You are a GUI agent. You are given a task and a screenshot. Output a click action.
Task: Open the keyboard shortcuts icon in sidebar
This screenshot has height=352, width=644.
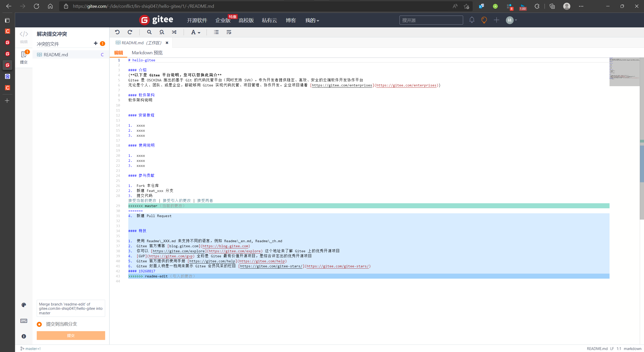(24, 321)
